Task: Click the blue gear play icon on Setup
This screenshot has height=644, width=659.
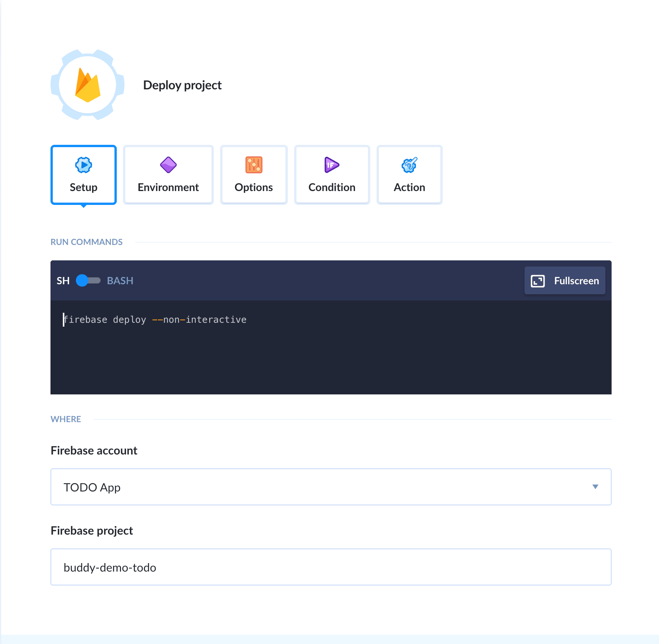Action: (83, 165)
